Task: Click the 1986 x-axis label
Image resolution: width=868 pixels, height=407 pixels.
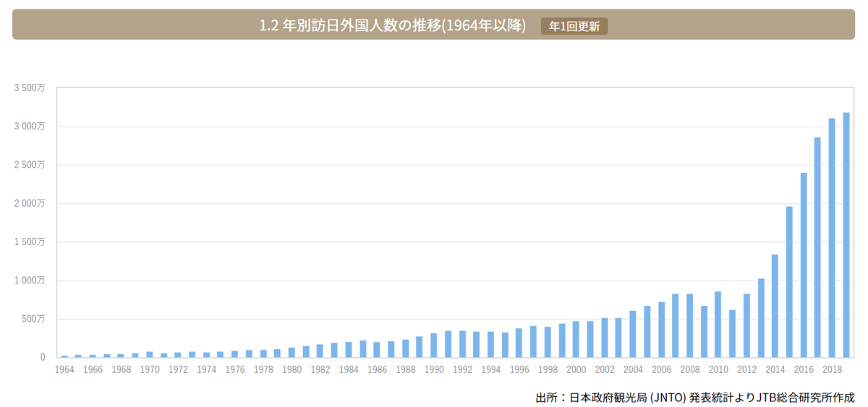Action: pyautogui.click(x=377, y=369)
